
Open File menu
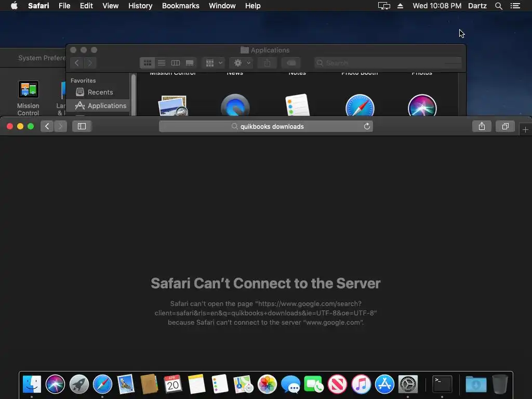click(64, 6)
